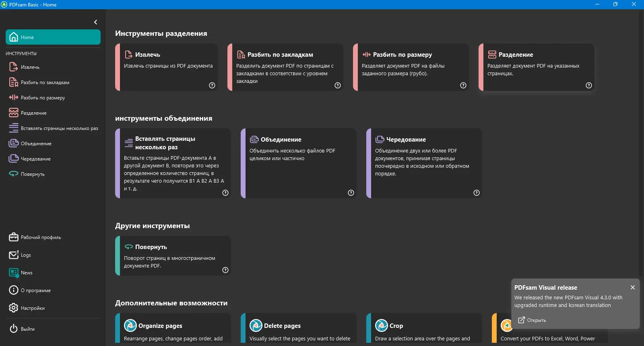Image resolution: width=644 pixels, height=346 pixels.
Task: Open the Organize pages card
Action: click(x=173, y=329)
